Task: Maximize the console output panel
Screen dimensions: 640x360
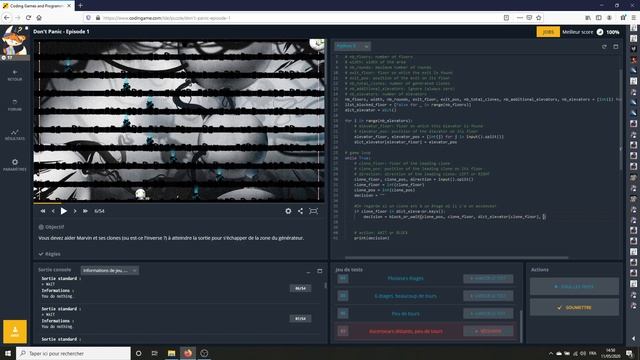Action: coord(320,271)
